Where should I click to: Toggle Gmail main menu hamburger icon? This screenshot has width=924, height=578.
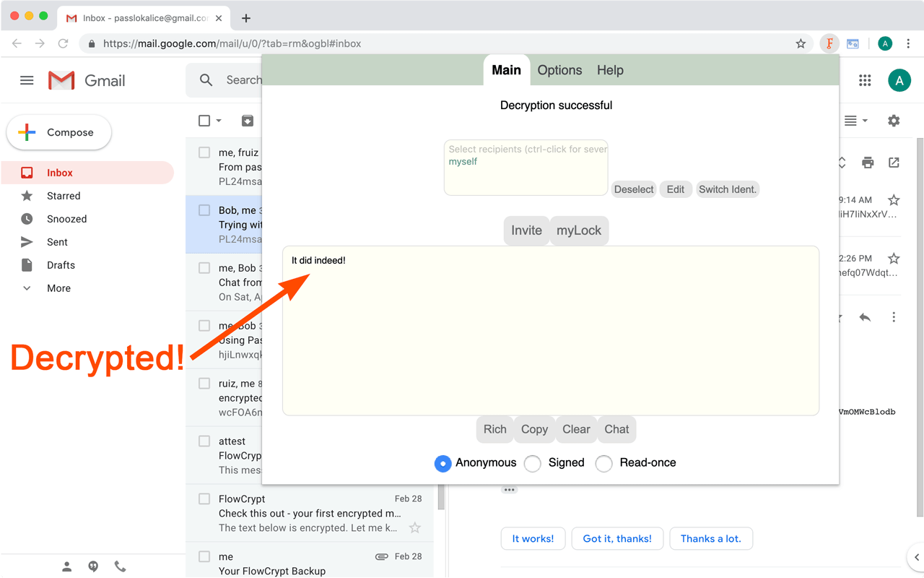[27, 80]
